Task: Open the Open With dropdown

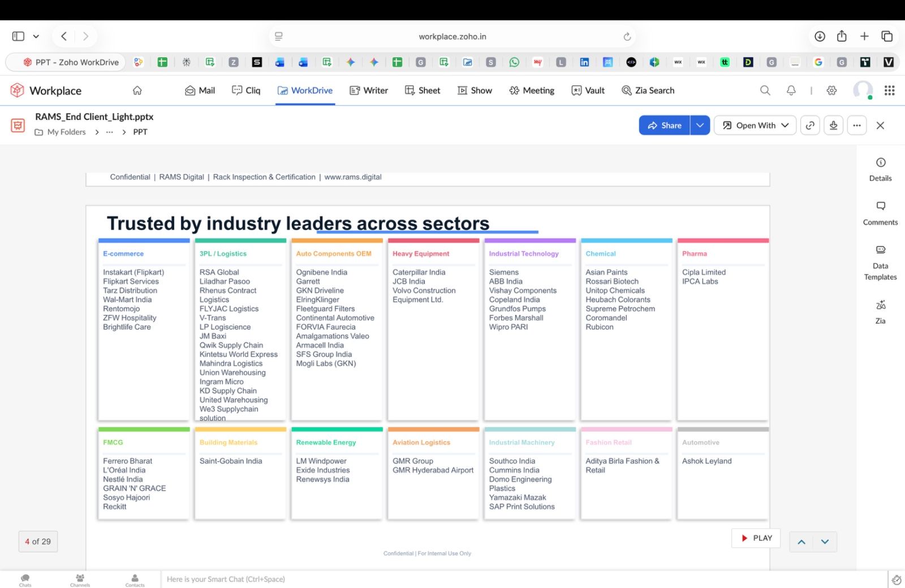Action: [755, 126]
